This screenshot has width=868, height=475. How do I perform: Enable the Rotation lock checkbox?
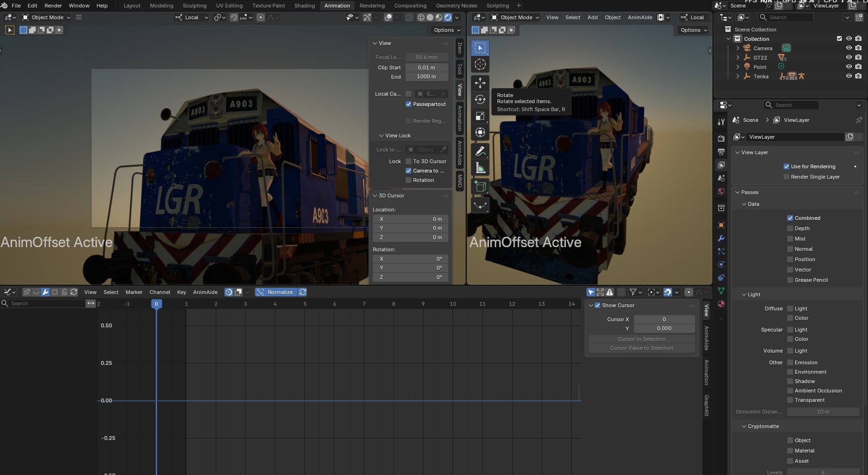(x=408, y=180)
